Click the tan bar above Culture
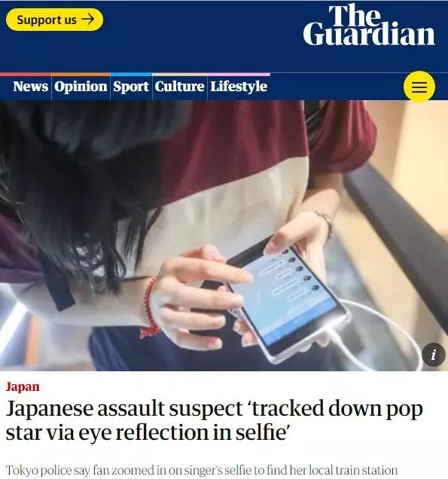The height and width of the screenshot is (479, 448). coord(180,75)
